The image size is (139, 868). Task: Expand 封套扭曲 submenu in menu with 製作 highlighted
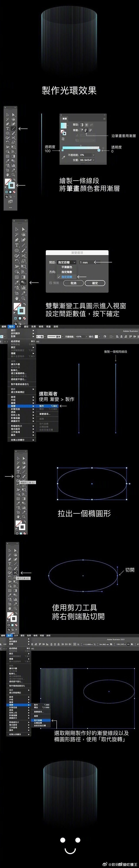coord(22,409)
